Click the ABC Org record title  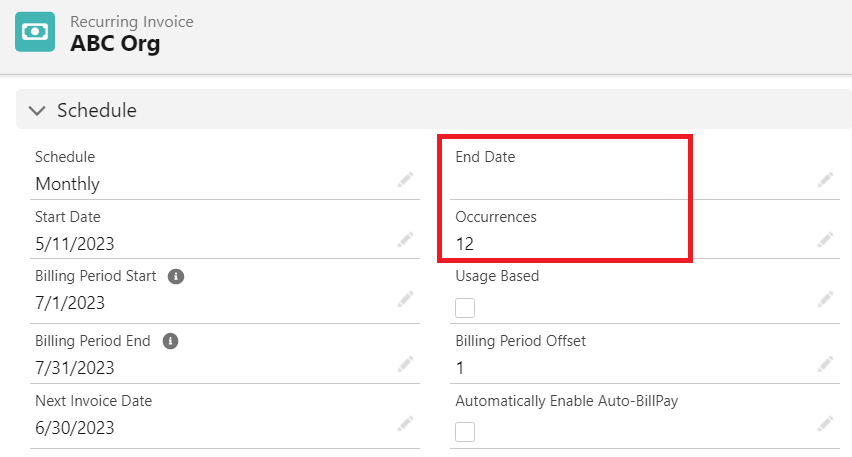point(115,44)
